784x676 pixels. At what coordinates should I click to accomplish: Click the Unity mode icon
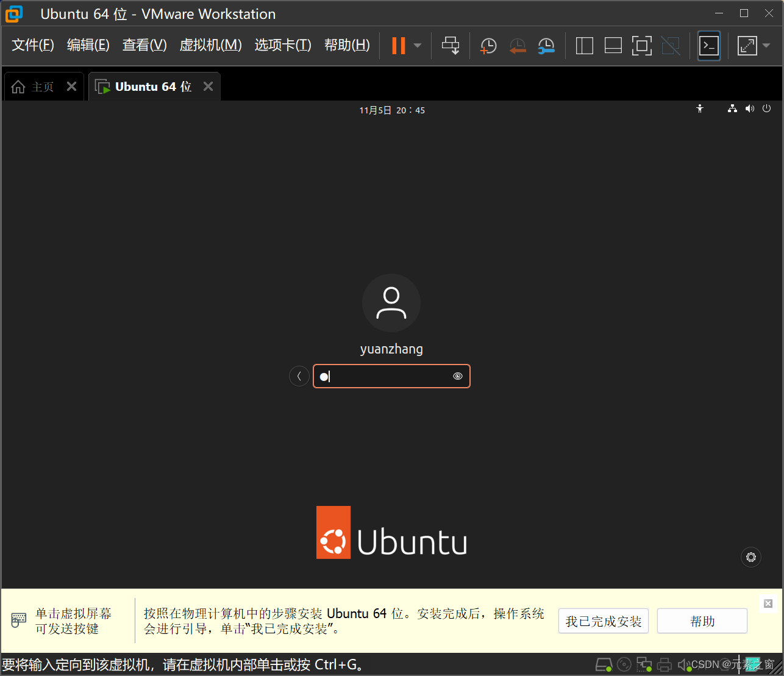coord(670,46)
